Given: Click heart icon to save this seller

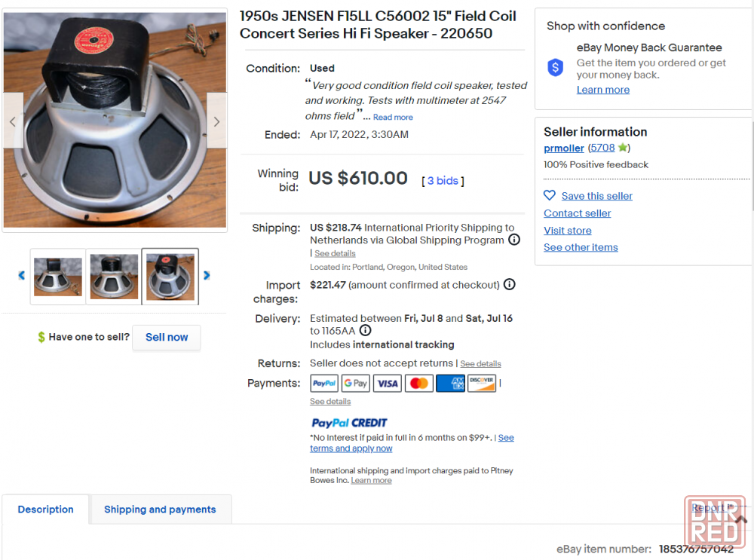Looking at the screenshot, I should [549, 195].
